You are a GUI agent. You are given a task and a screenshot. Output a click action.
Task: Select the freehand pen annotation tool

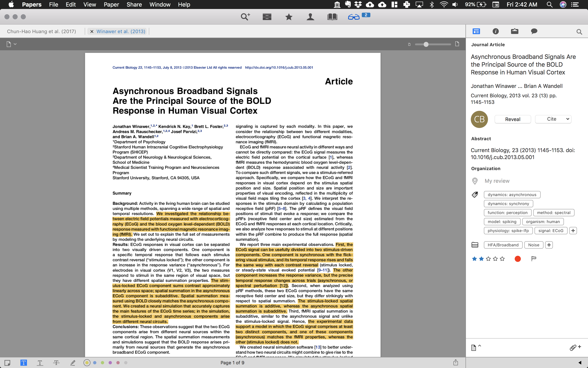tap(73, 363)
